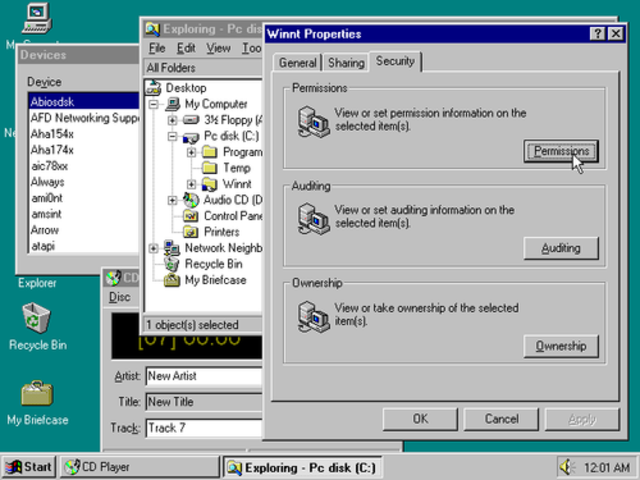Switch to CD Player taskbar button
Screen dimensions: 640x480
click(140, 467)
